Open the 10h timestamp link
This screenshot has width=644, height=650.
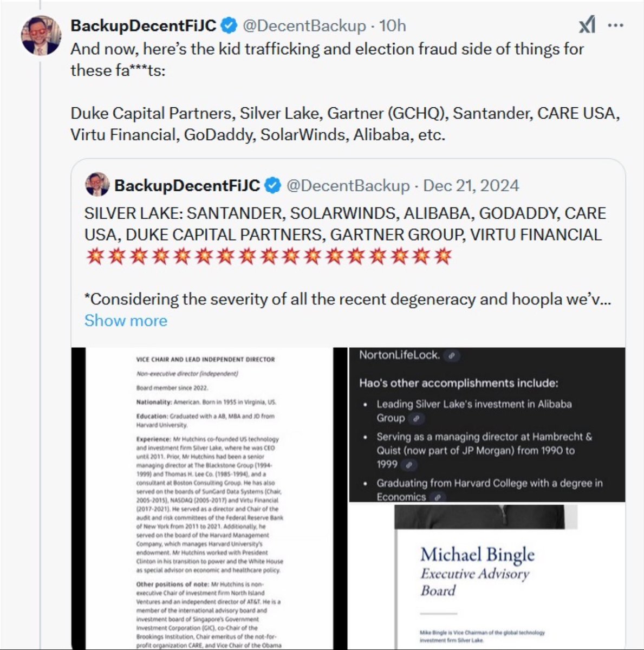point(393,25)
